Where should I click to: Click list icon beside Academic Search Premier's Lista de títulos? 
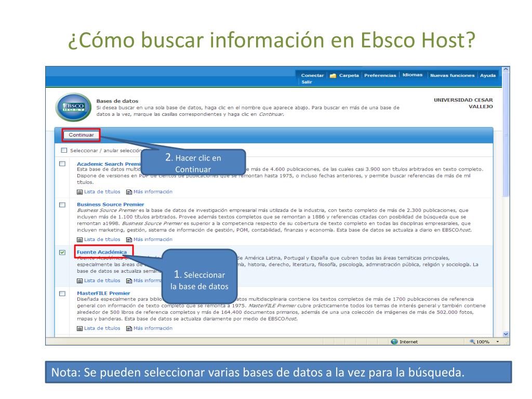pos(79,192)
